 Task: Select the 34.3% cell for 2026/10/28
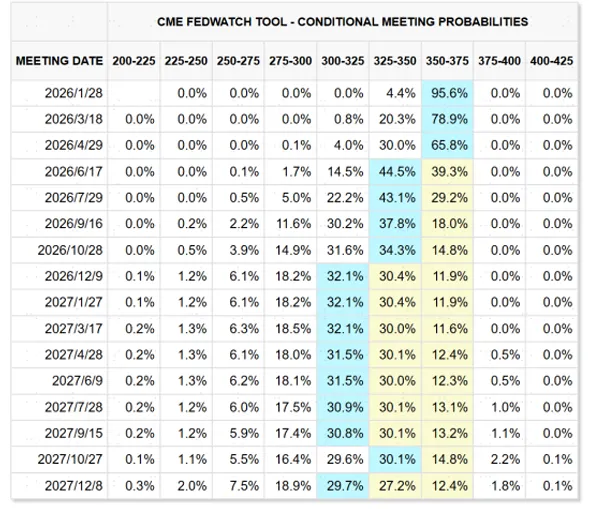click(395, 250)
